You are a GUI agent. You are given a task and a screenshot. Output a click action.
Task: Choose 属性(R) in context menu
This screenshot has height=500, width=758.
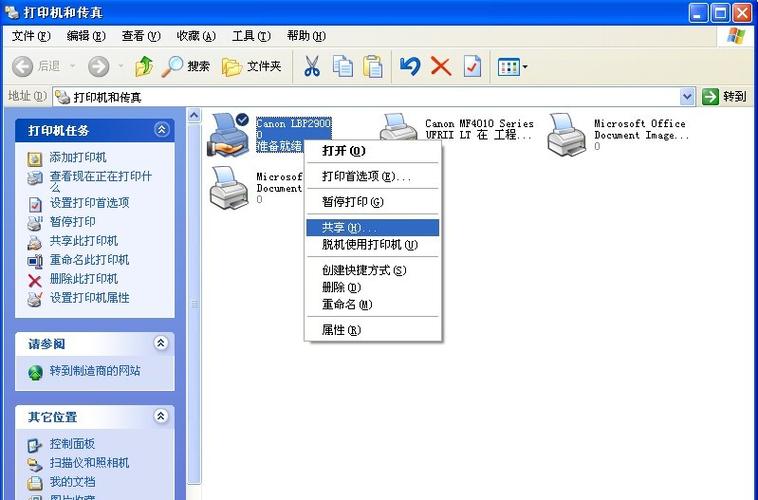pyautogui.click(x=373, y=330)
